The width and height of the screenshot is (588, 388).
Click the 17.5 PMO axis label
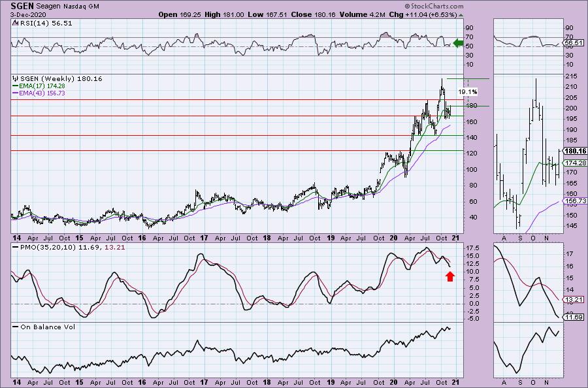pos(471,248)
